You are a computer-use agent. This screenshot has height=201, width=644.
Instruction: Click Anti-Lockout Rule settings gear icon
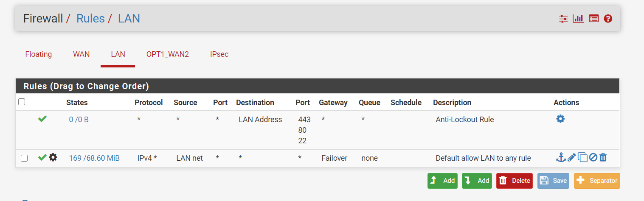tap(560, 119)
